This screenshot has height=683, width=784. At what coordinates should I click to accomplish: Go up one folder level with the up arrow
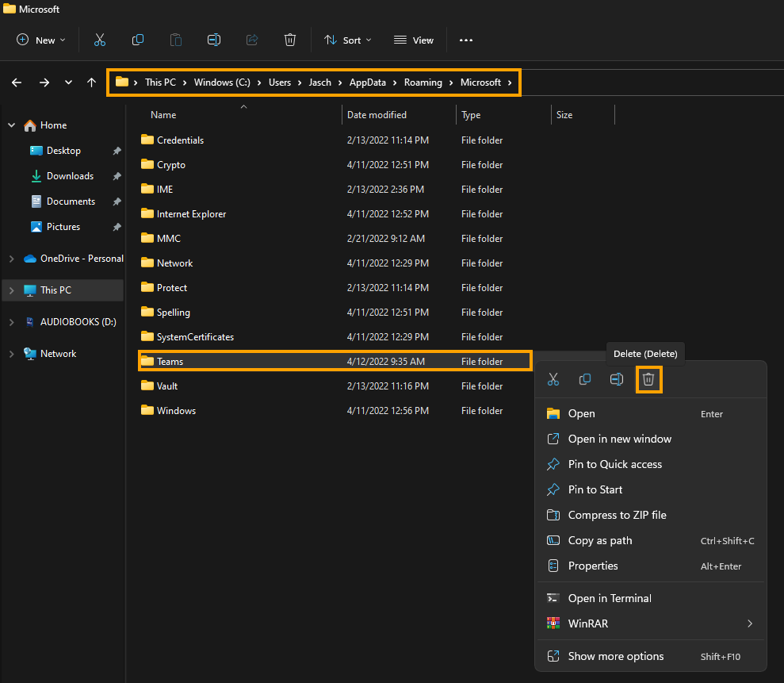(91, 82)
